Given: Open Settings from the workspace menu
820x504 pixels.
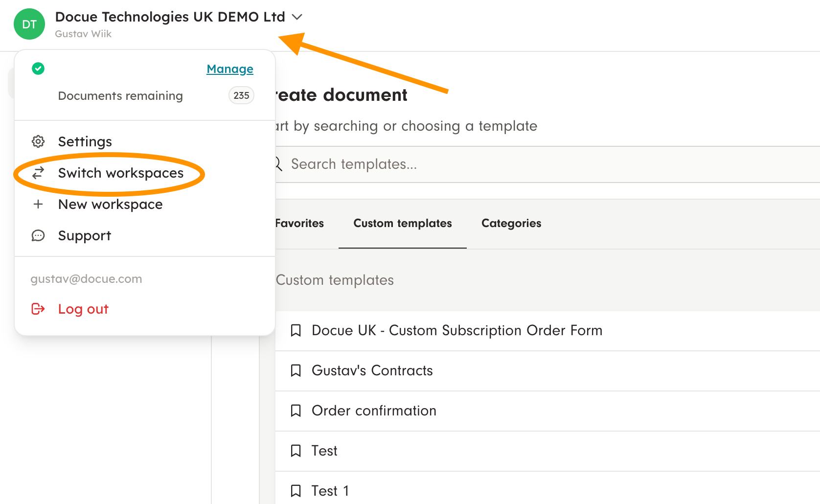Looking at the screenshot, I should (85, 141).
